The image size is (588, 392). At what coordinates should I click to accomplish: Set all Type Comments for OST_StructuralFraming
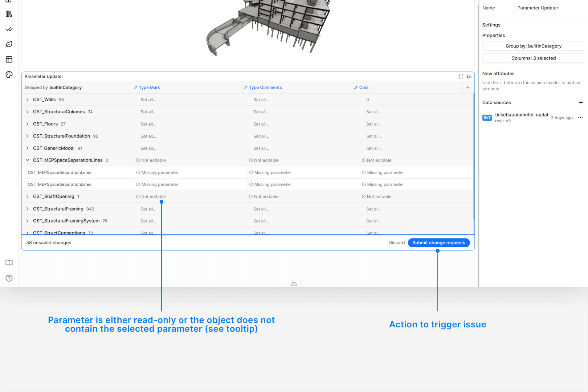click(x=261, y=209)
